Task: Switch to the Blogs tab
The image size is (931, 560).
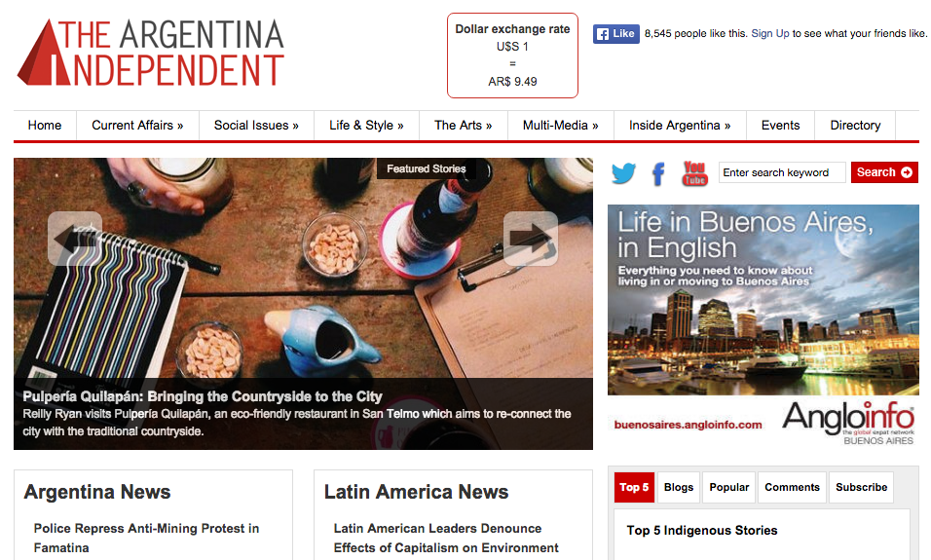Action: click(679, 488)
